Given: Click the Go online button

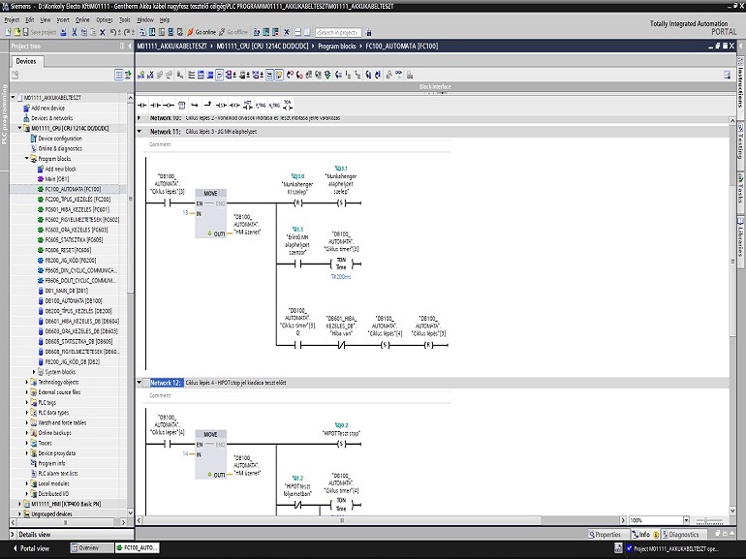Looking at the screenshot, I should 202,32.
